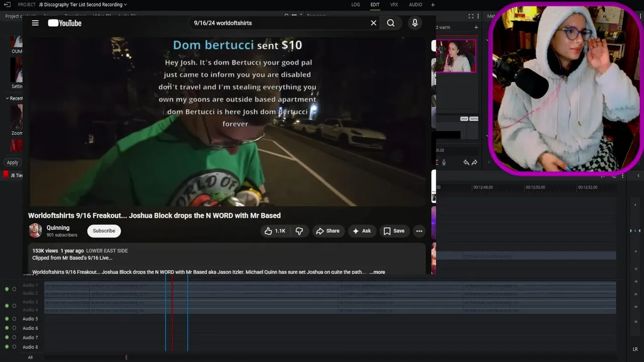Open the Quinning channel name link

point(58,228)
